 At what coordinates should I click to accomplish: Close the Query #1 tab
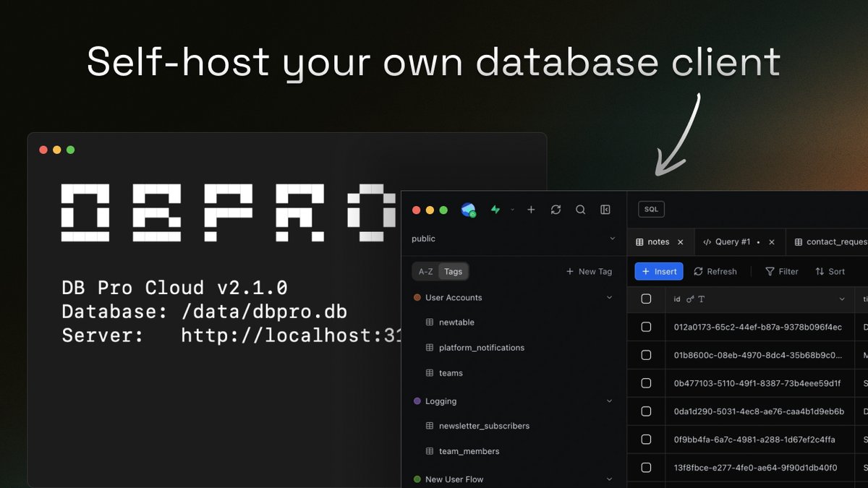pos(772,242)
